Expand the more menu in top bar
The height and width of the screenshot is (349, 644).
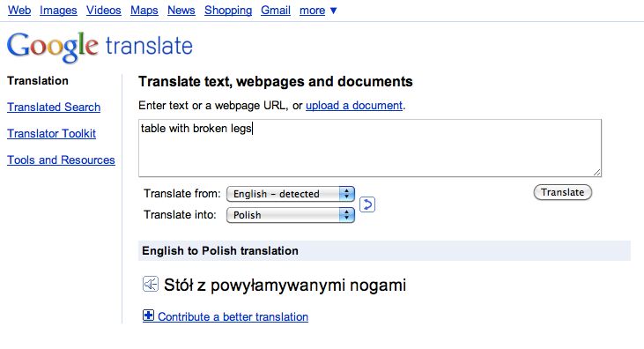318,11
